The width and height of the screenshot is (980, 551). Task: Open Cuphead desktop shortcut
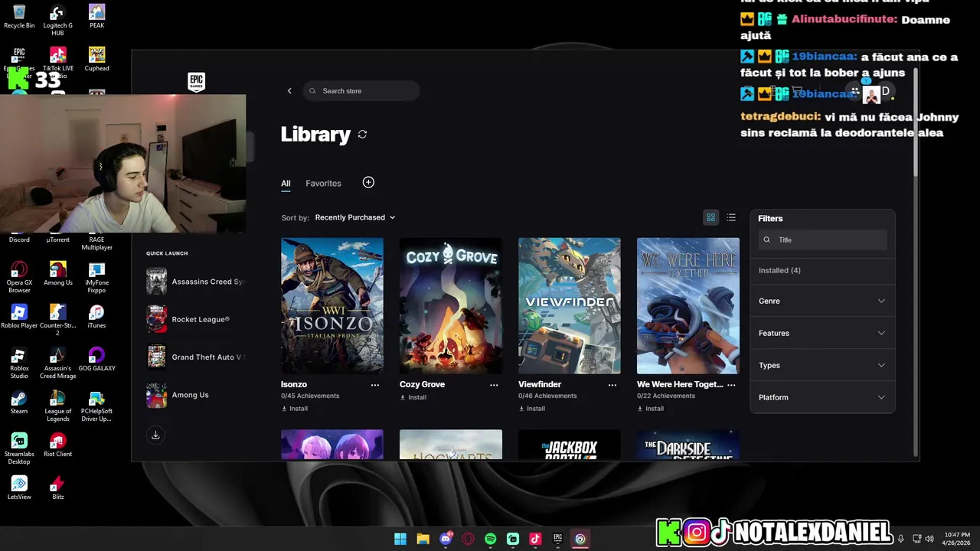[x=96, y=59]
